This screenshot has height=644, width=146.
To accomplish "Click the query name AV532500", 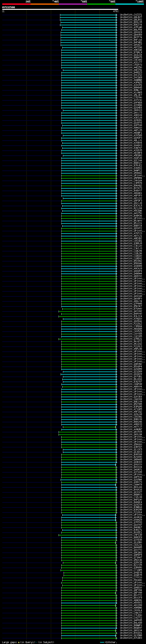I will click(8, 8).
